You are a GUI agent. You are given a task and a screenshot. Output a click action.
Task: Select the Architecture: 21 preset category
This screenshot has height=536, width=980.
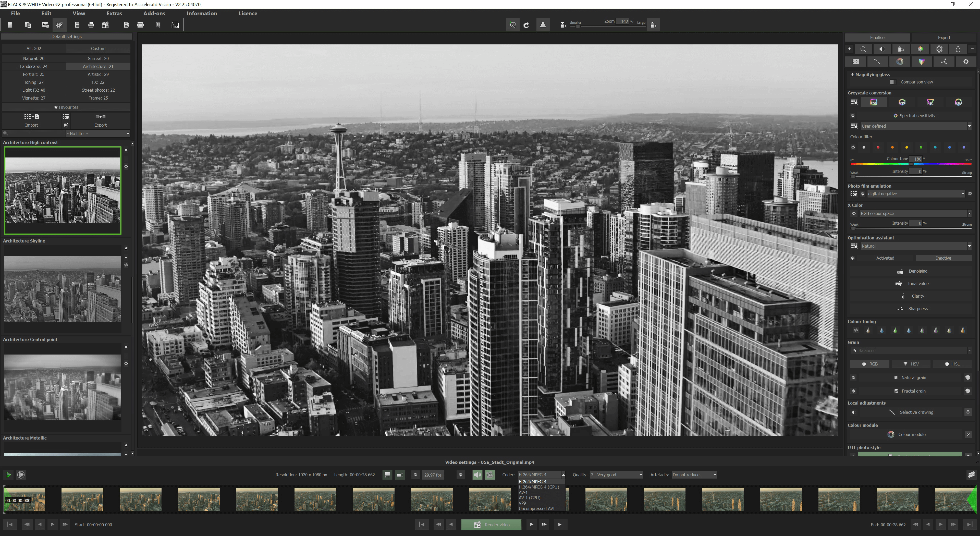(x=98, y=66)
